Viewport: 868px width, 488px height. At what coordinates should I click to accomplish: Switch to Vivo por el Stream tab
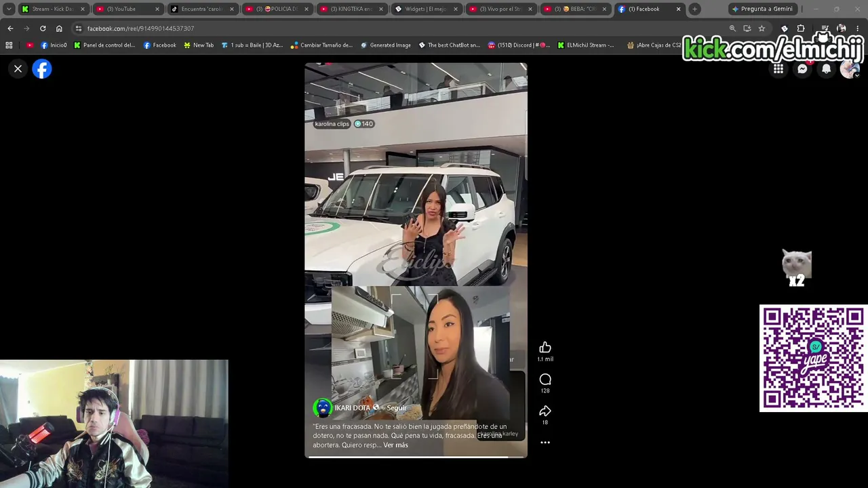click(500, 9)
